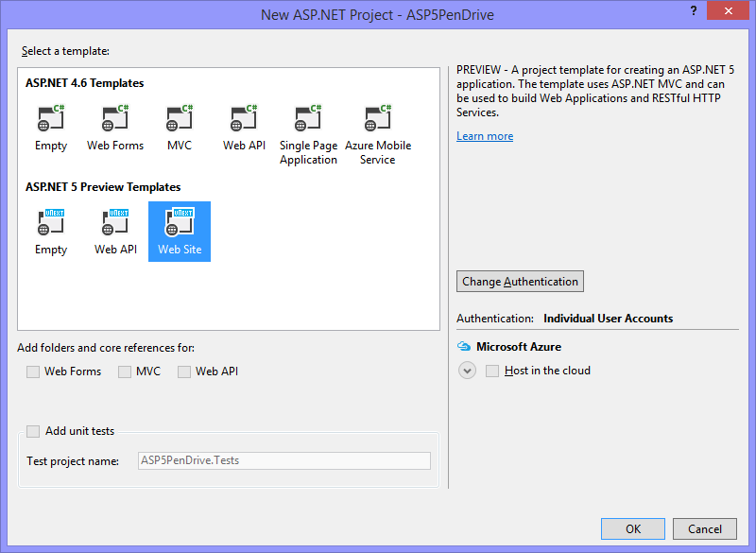Follow the Learn more link
This screenshot has height=553, width=756.
pos(485,136)
